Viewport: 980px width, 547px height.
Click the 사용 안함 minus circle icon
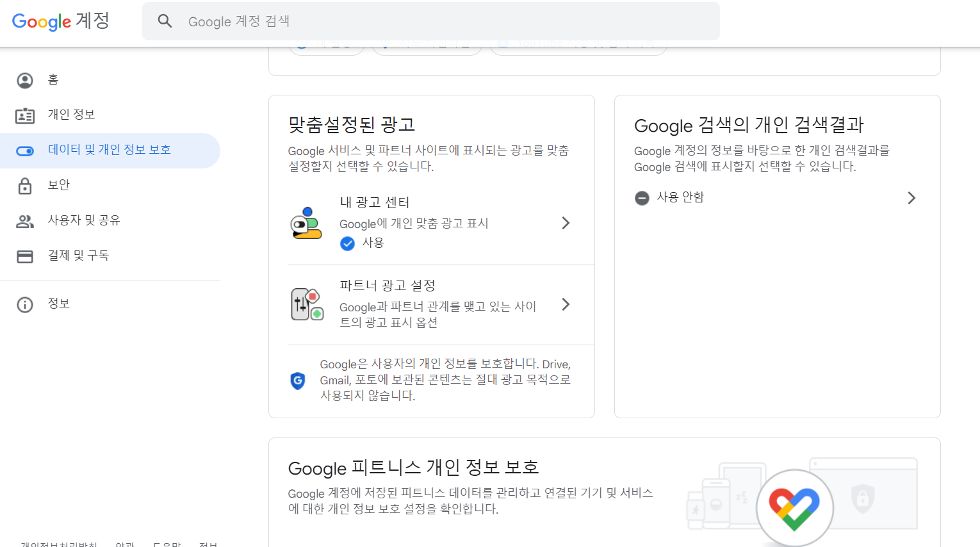point(642,198)
